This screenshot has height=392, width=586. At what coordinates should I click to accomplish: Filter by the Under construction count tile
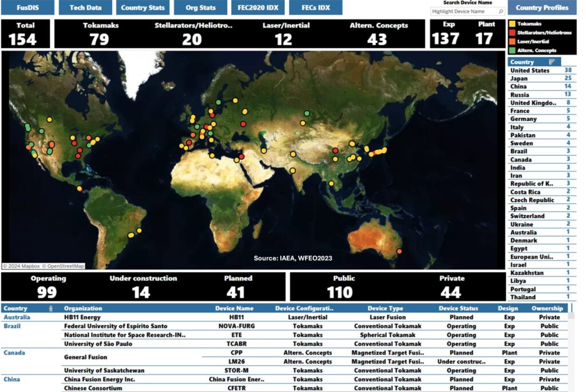(143, 287)
